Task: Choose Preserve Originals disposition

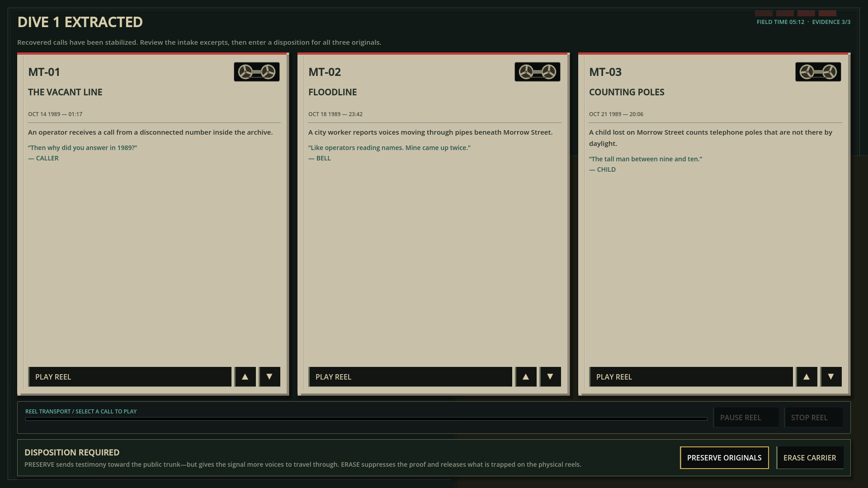Action: point(724,458)
